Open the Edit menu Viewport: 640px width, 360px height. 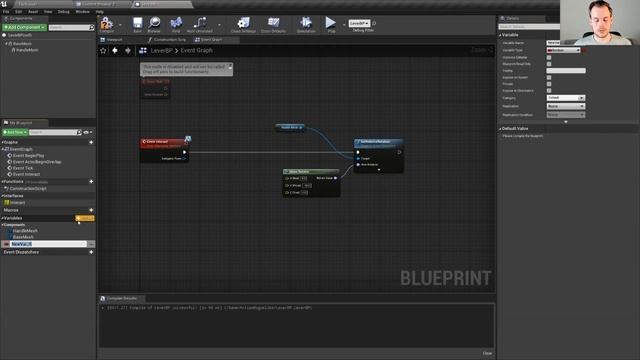pyautogui.click(x=18, y=12)
